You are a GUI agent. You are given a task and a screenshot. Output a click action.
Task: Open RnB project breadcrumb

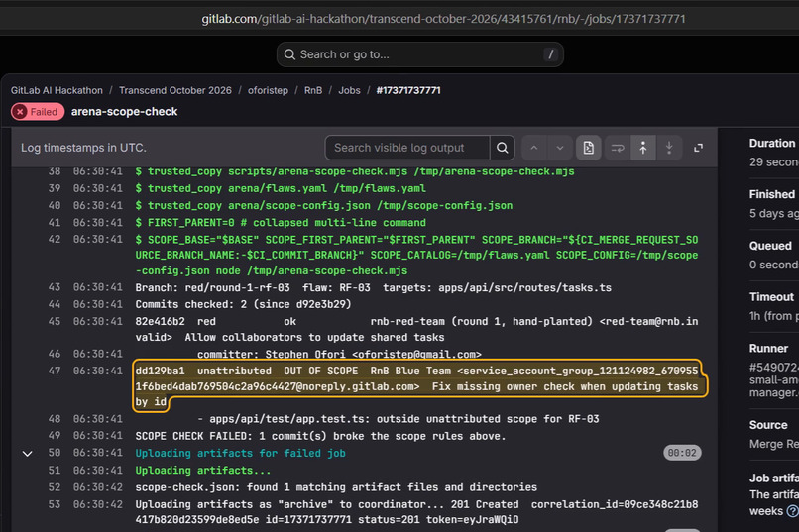tap(313, 90)
